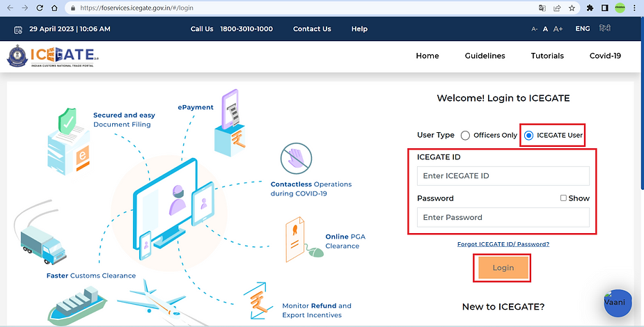Bookmark page with star icon
Image resolution: width=644 pixels, height=327 pixels.
click(x=572, y=8)
